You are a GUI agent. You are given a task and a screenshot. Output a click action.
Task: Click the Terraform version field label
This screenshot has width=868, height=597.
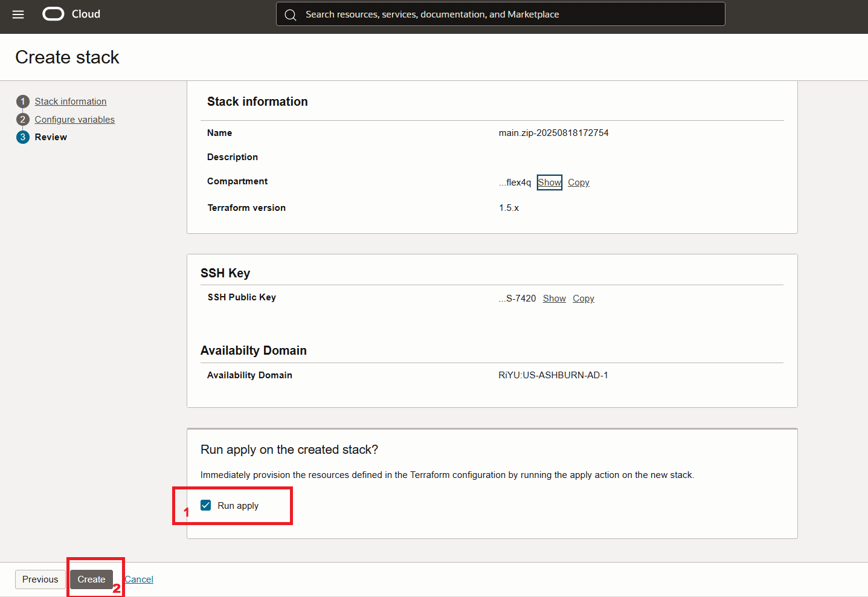pos(246,208)
